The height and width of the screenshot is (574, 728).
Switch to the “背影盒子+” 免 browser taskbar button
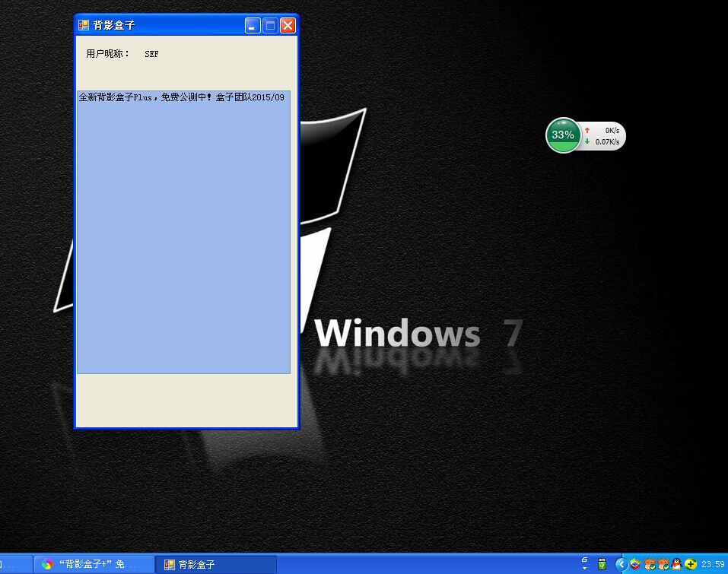pos(94,564)
